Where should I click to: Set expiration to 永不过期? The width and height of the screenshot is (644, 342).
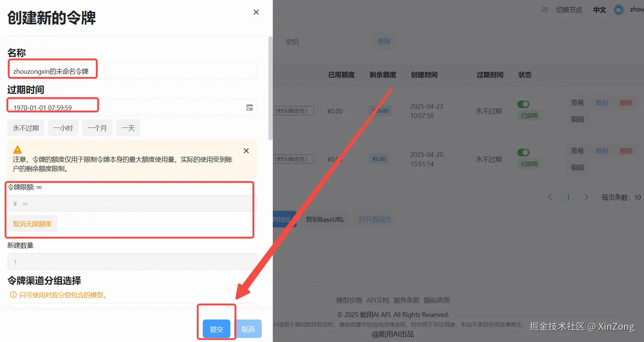click(25, 128)
